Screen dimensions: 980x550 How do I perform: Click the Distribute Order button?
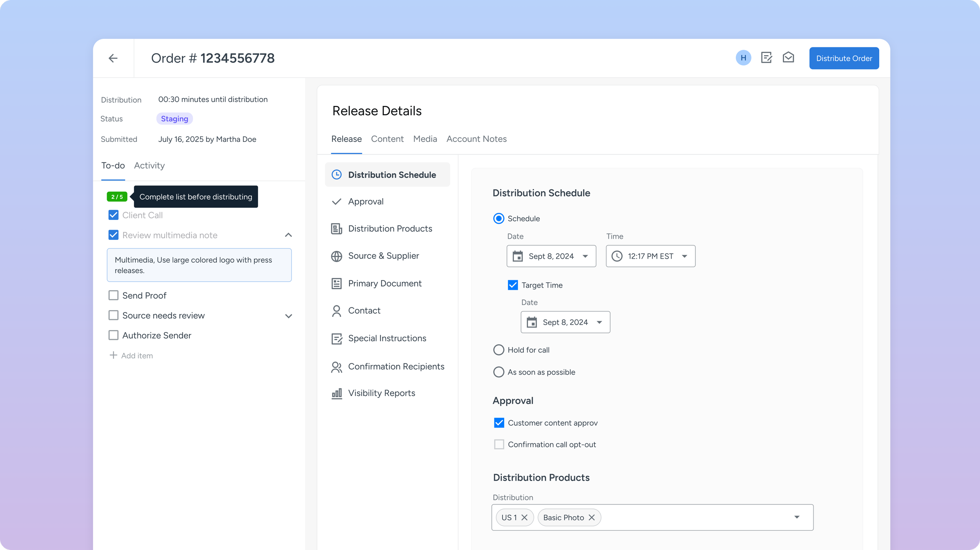(x=844, y=58)
